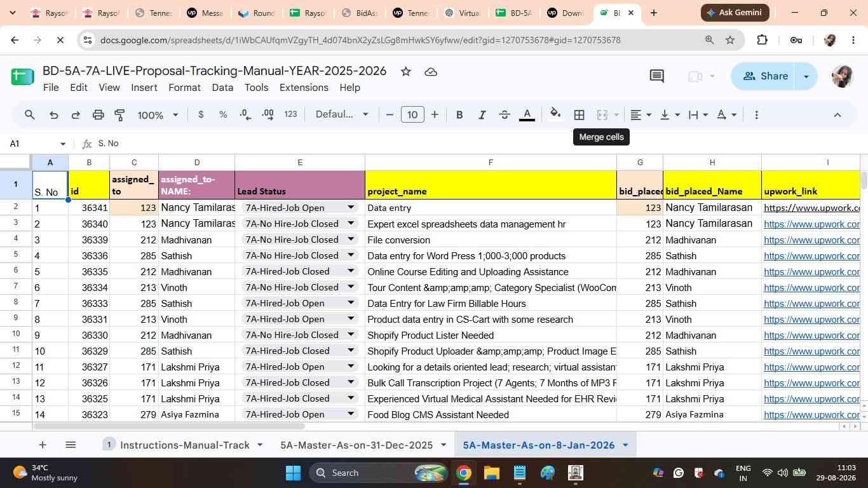Click the Share button

point(765,76)
